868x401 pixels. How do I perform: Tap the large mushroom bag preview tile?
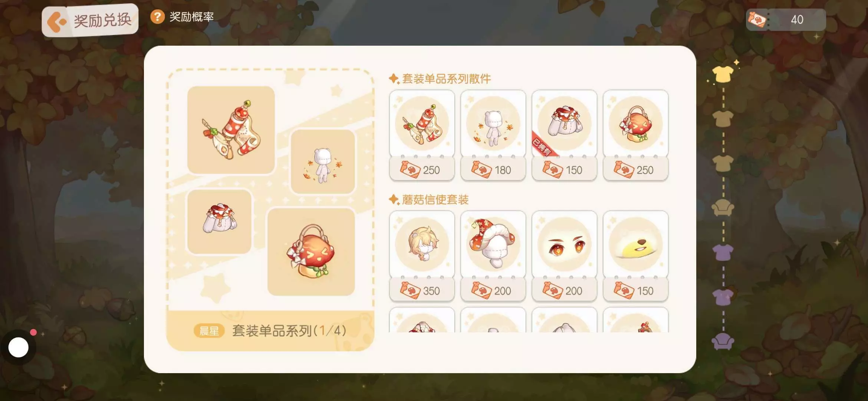click(x=311, y=252)
